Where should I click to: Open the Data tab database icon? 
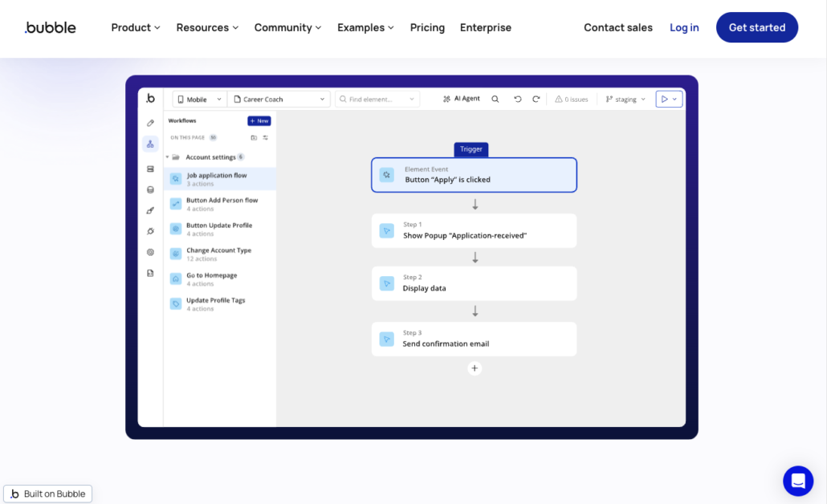(150, 190)
